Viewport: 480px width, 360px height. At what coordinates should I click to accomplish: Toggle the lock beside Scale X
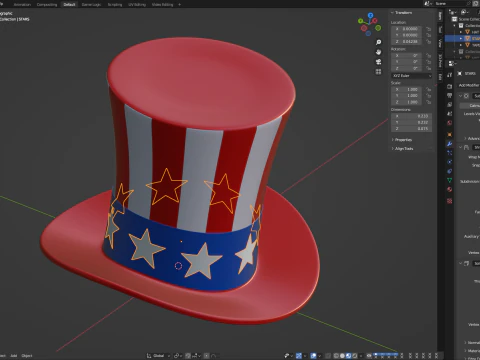tap(429, 89)
